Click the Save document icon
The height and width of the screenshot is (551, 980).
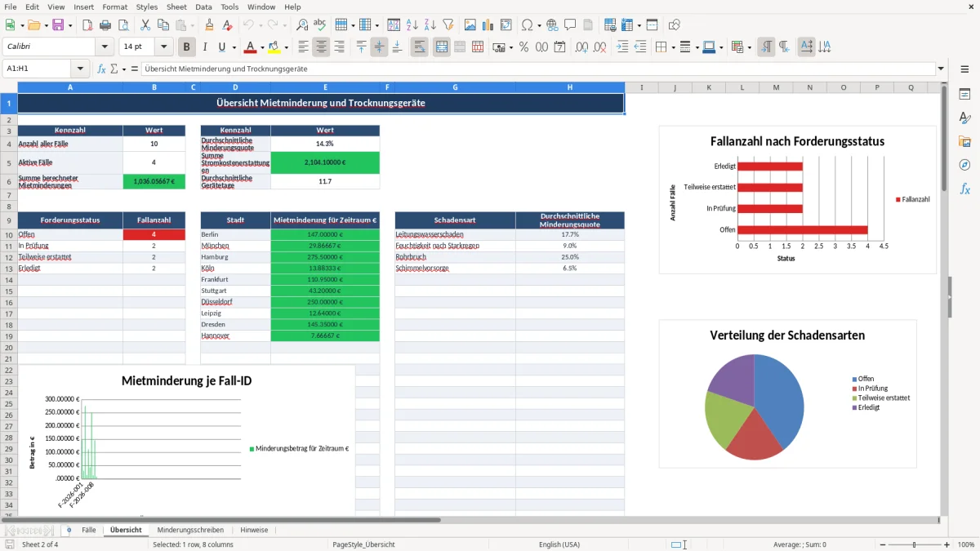tap(58, 25)
